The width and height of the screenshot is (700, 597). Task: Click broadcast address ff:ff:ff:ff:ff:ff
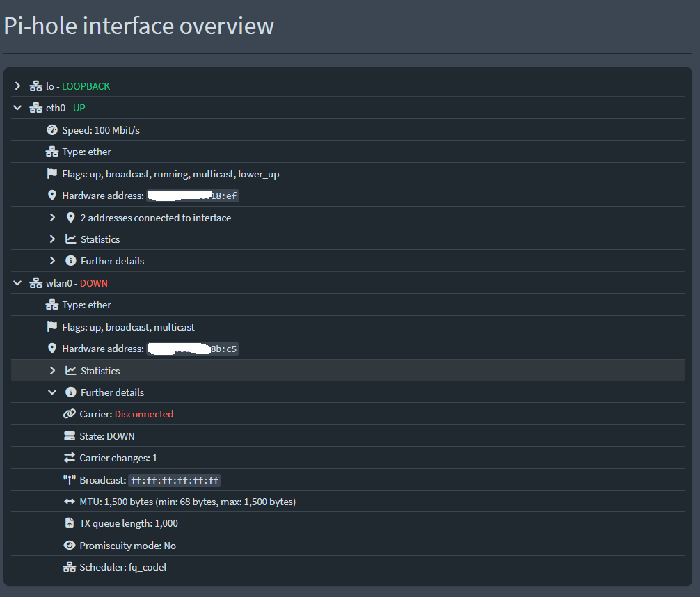pyautogui.click(x=175, y=480)
